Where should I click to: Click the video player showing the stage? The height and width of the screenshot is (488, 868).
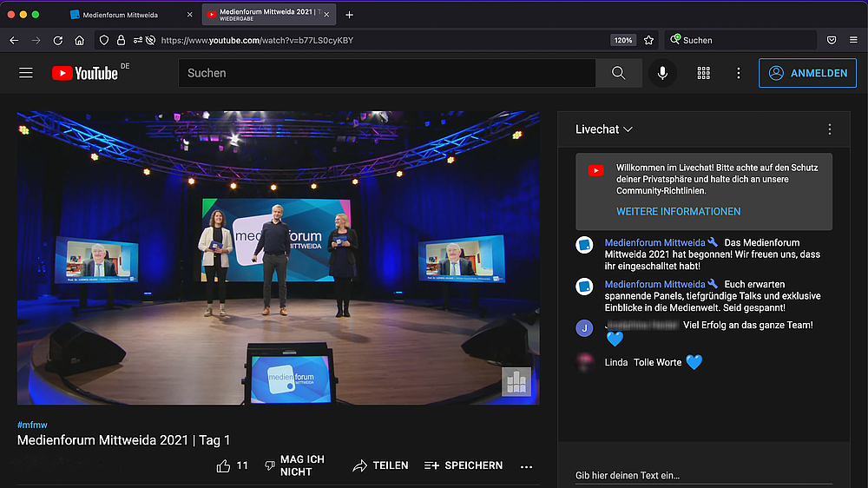279,258
